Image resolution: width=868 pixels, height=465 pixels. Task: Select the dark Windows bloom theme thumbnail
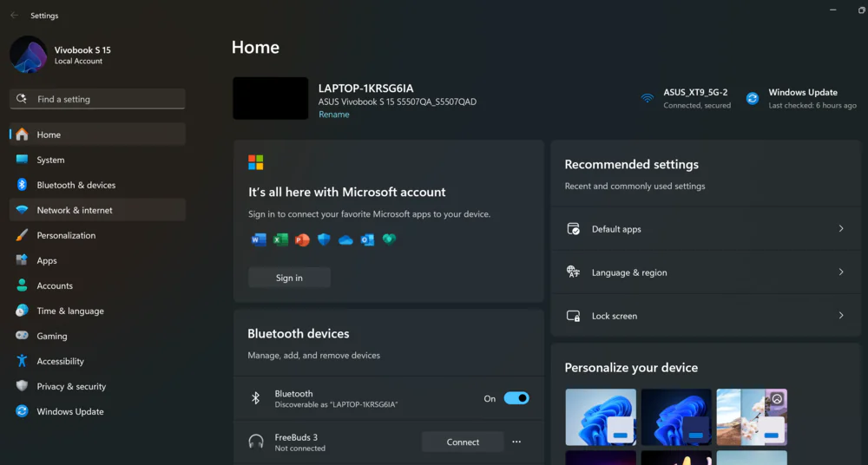tap(676, 416)
